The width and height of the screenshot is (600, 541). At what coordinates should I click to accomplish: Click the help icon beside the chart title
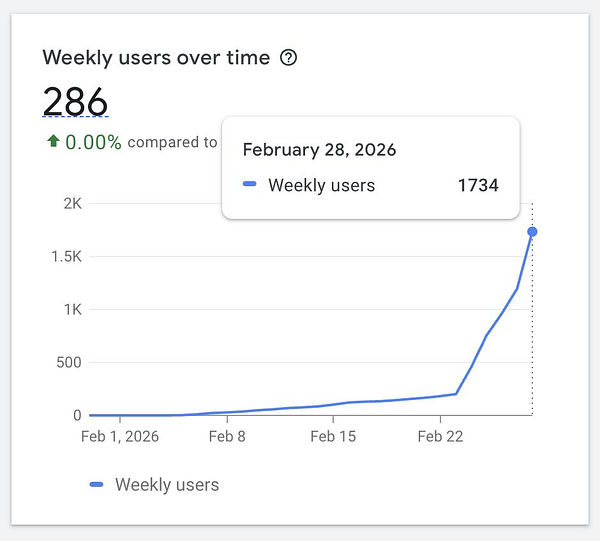[x=289, y=58]
